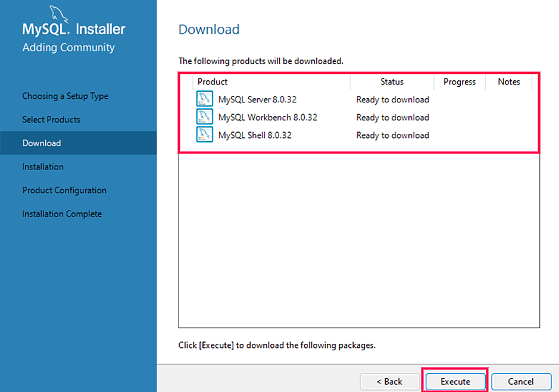Sort by the Status column header
The width and height of the screenshot is (559, 392).
pyautogui.click(x=392, y=81)
